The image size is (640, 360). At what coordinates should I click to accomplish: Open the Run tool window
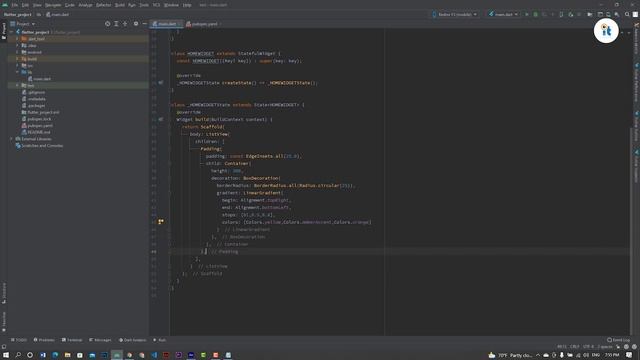(160, 340)
